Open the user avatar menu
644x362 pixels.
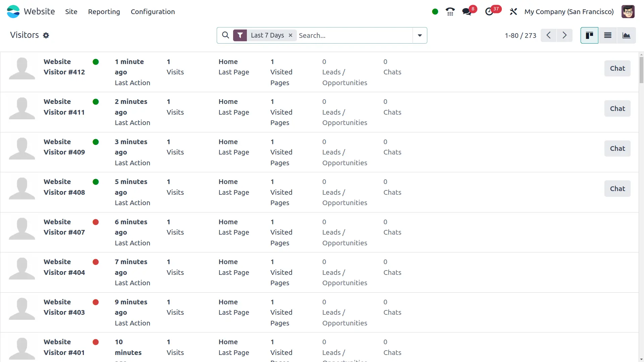pyautogui.click(x=628, y=12)
